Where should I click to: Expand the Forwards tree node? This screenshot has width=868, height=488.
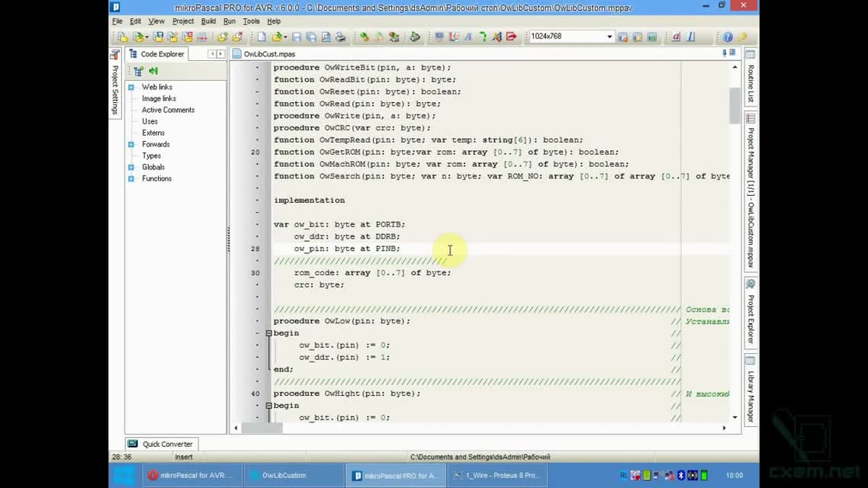click(x=131, y=144)
